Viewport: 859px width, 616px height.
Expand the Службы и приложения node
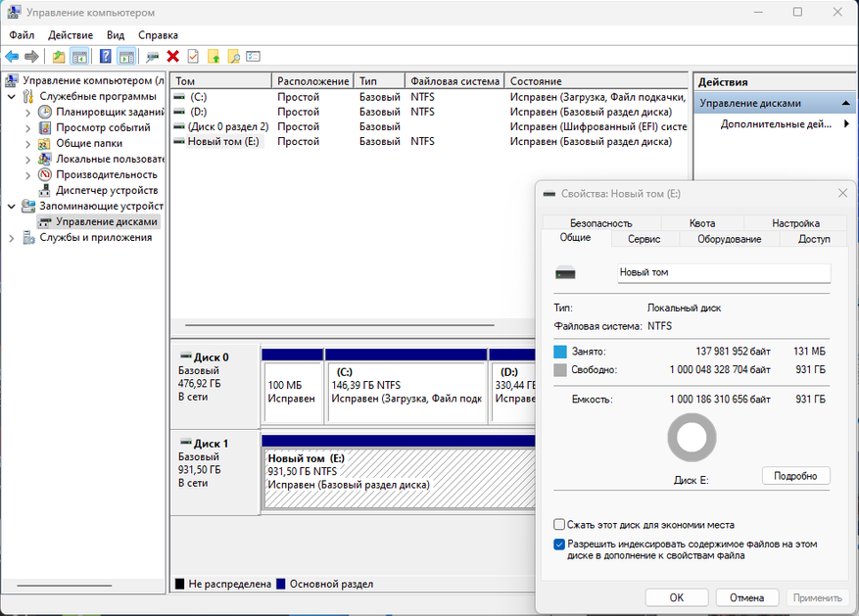(x=11, y=237)
